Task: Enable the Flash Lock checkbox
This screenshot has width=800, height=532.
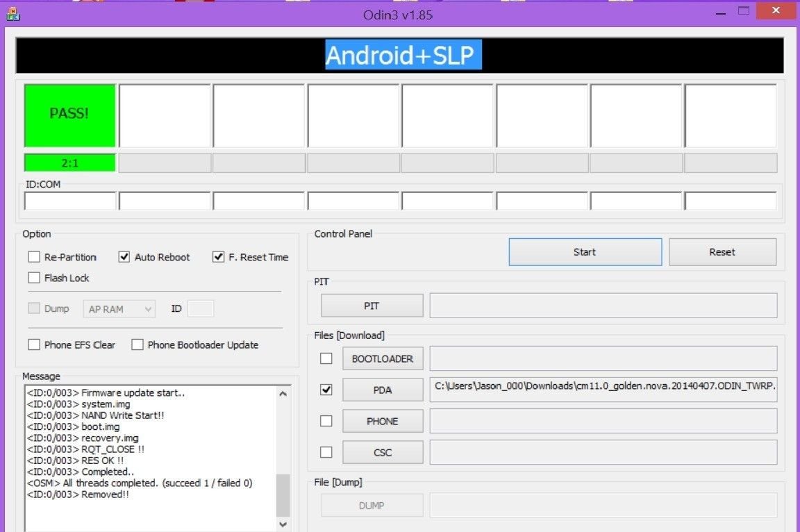Action: click(x=34, y=278)
